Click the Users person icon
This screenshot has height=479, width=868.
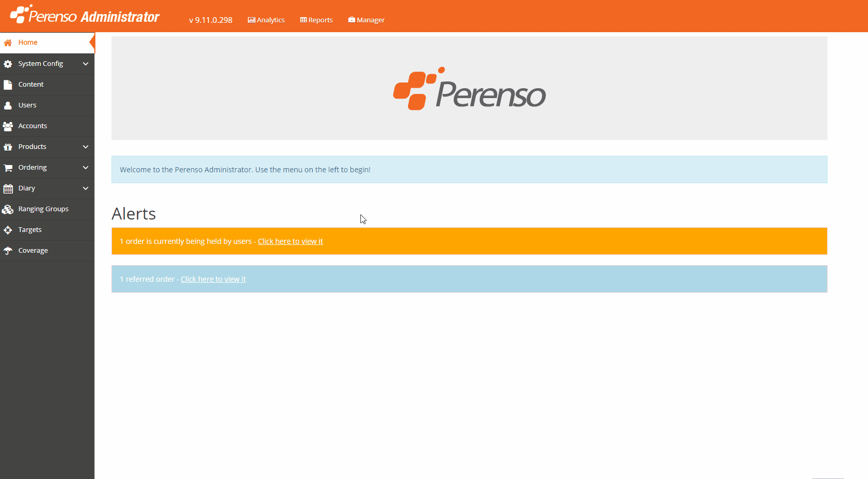(x=8, y=105)
